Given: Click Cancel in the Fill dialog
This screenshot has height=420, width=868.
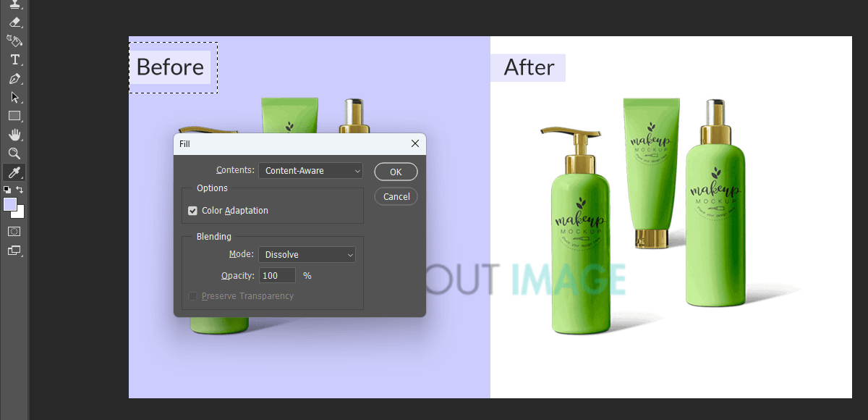Looking at the screenshot, I should [x=396, y=197].
